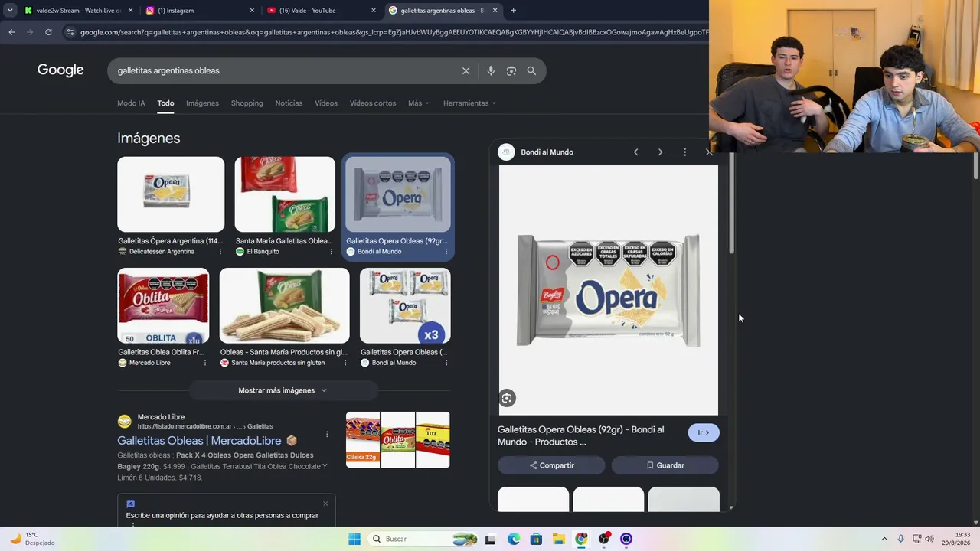Open the Imágenes results tab

[x=202, y=103]
